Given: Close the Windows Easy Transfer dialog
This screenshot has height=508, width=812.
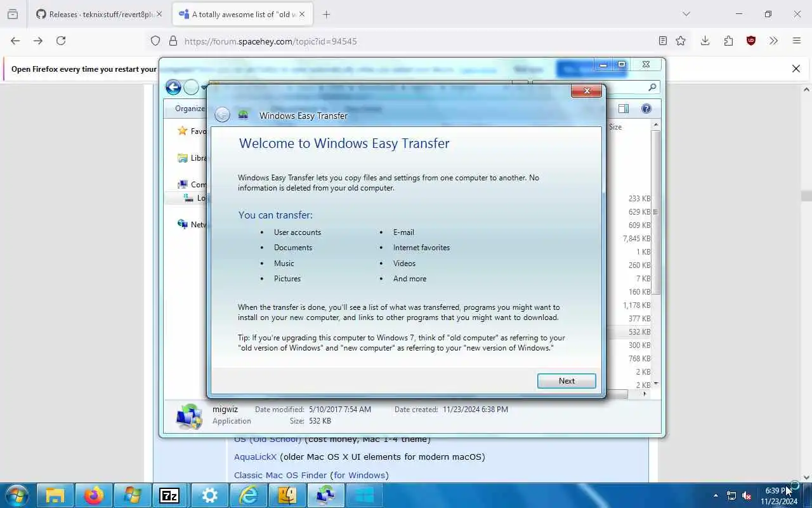Looking at the screenshot, I should pos(586,91).
